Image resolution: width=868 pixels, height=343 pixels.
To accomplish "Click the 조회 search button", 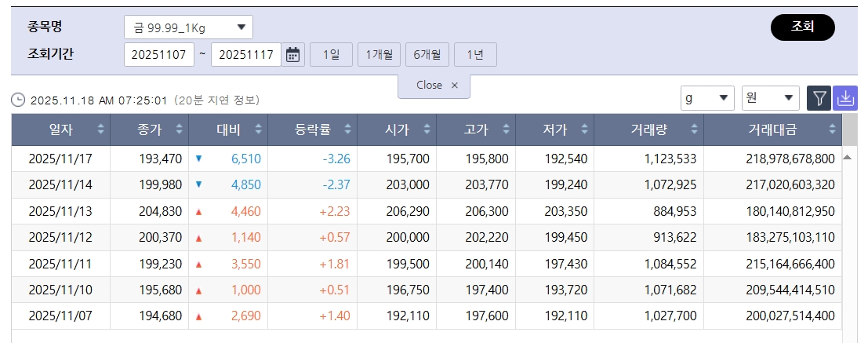I will 803,27.
